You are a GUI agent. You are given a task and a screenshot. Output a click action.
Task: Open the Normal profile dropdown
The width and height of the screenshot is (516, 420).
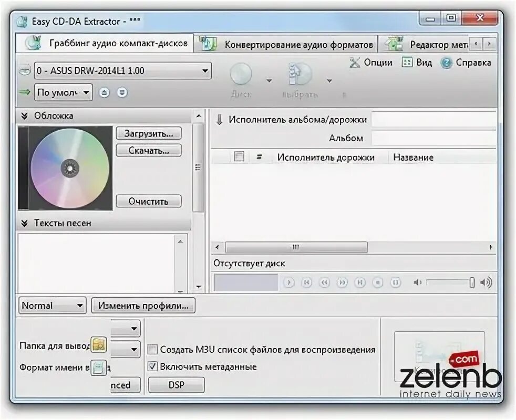pos(53,306)
